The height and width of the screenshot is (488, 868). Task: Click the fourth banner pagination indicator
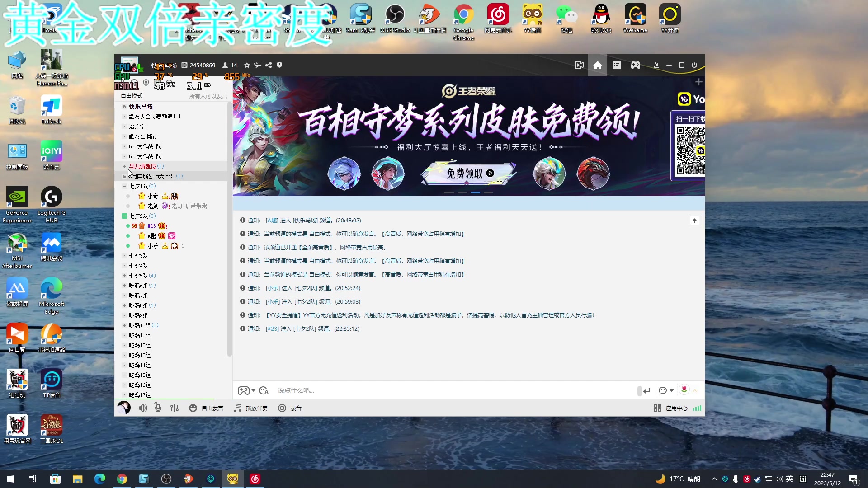[488, 192]
